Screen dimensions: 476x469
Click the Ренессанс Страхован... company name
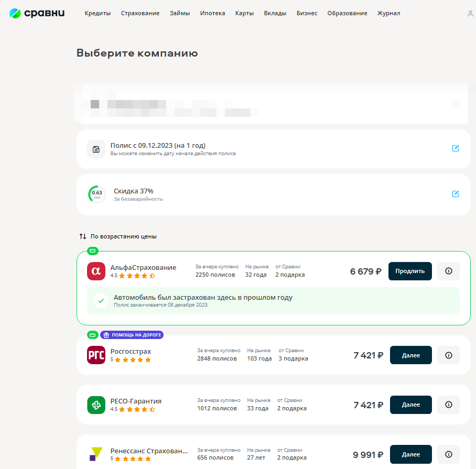(149, 451)
